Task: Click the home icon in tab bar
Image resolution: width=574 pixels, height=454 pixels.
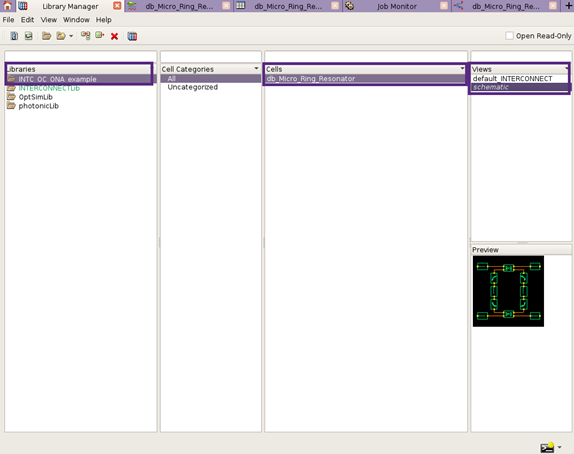Action: click(7, 6)
